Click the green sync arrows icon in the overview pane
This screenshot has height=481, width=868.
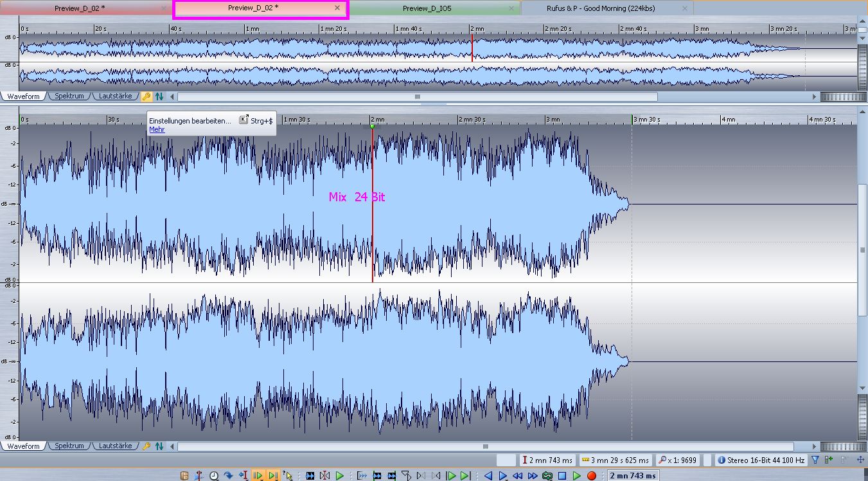[x=159, y=96]
